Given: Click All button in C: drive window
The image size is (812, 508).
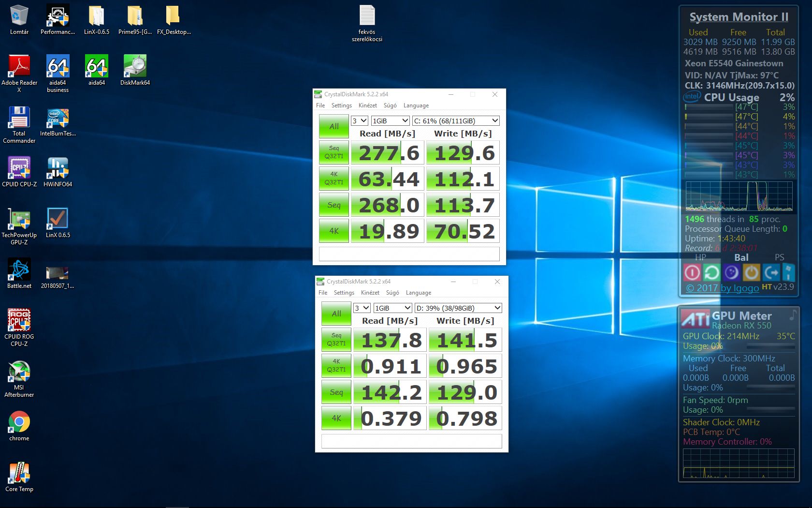Looking at the screenshot, I should coord(334,126).
